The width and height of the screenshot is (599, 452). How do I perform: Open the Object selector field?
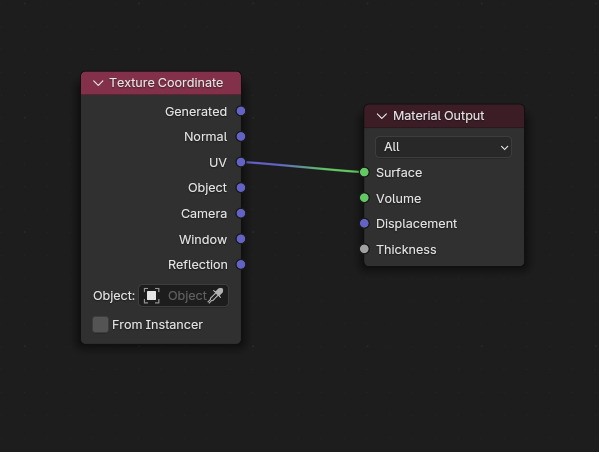[183, 296]
